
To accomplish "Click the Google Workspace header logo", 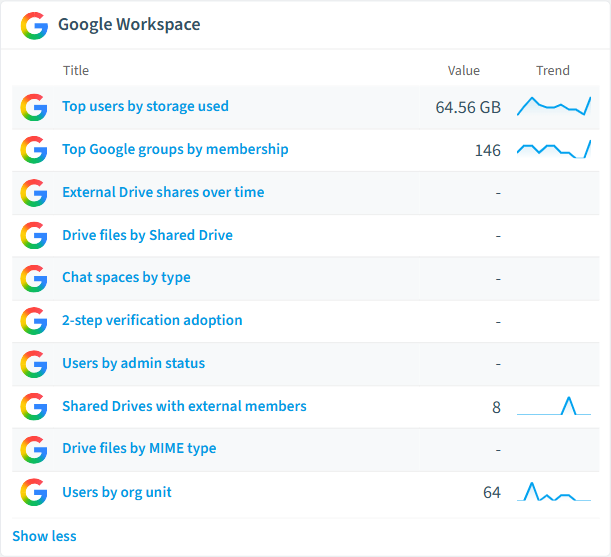I will 34,25.
